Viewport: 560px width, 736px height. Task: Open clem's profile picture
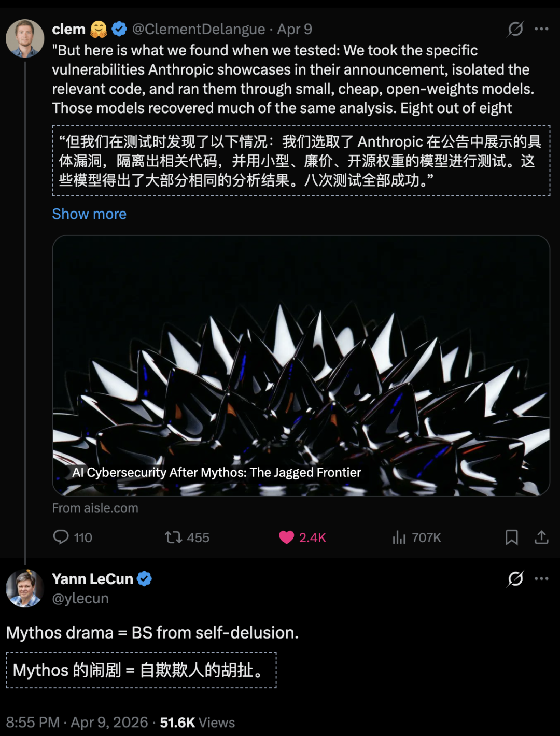click(25, 38)
